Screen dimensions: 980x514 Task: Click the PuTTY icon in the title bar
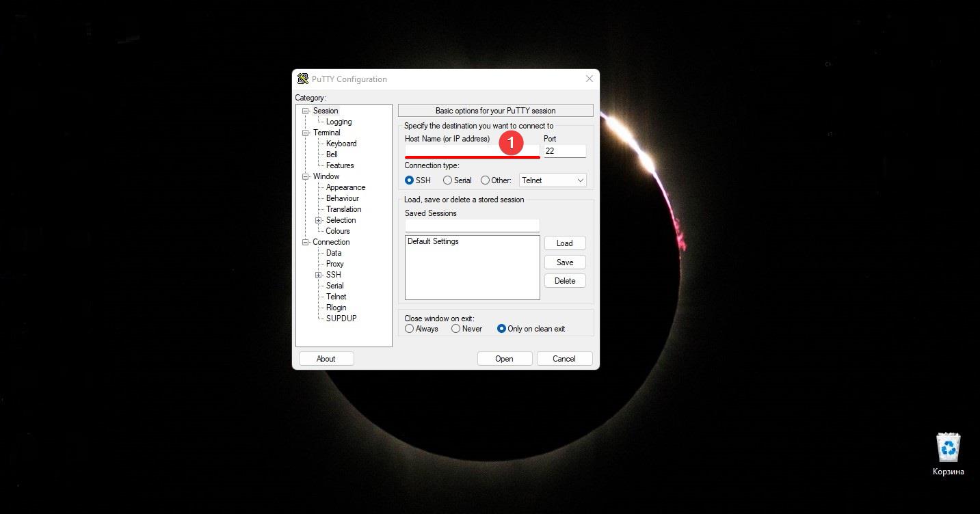(303, 79)
